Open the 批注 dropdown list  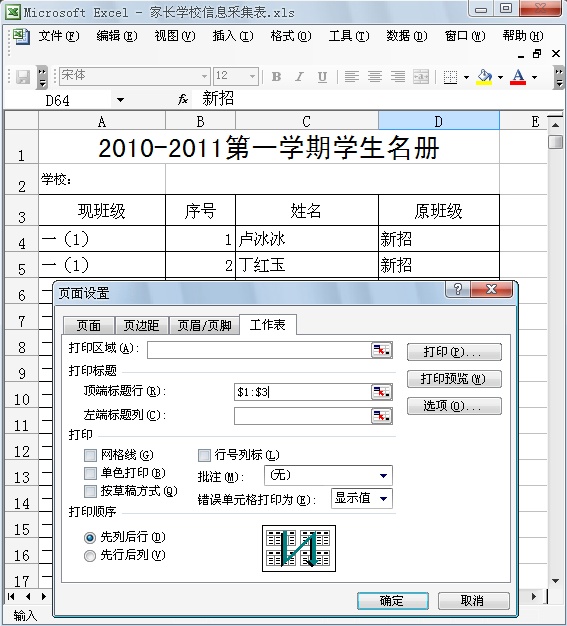(x=383, y=475)
